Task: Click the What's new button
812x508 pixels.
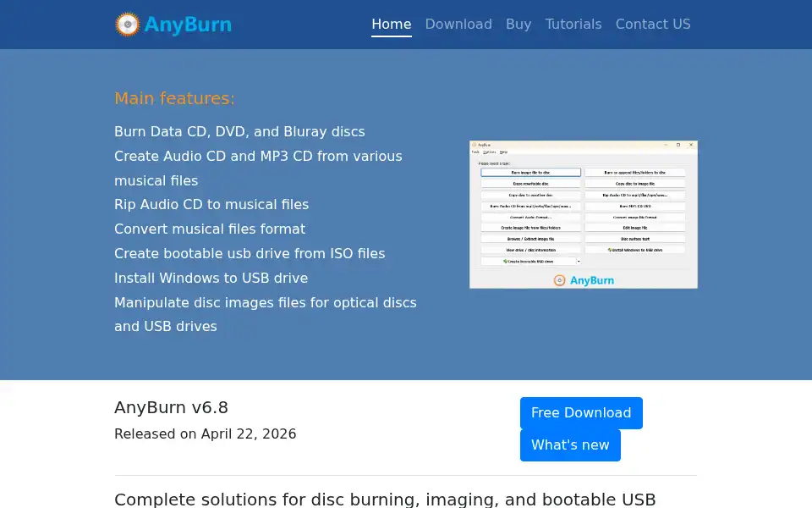Action: pyautogui.click(x=570, y=445)
